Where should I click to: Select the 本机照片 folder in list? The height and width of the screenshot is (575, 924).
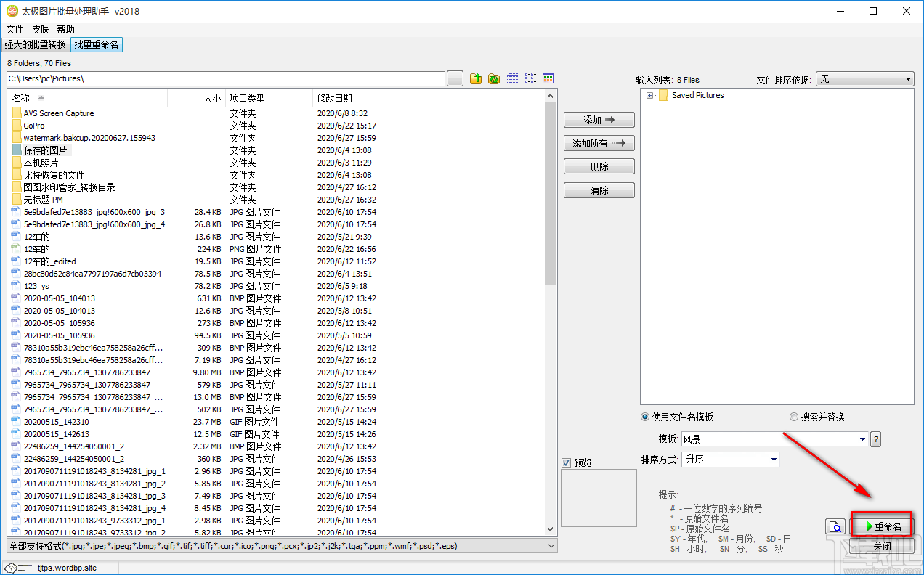point(41,163)
